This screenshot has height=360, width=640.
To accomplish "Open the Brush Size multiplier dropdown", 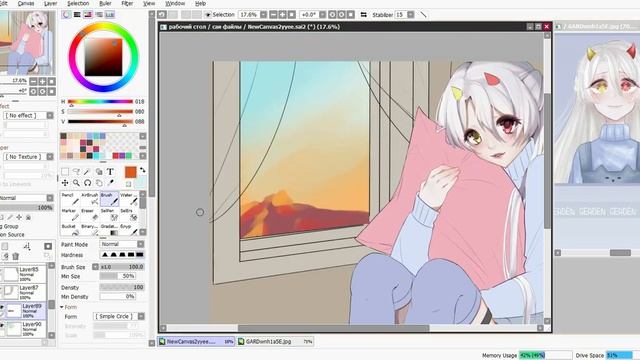I will [95, 267].
